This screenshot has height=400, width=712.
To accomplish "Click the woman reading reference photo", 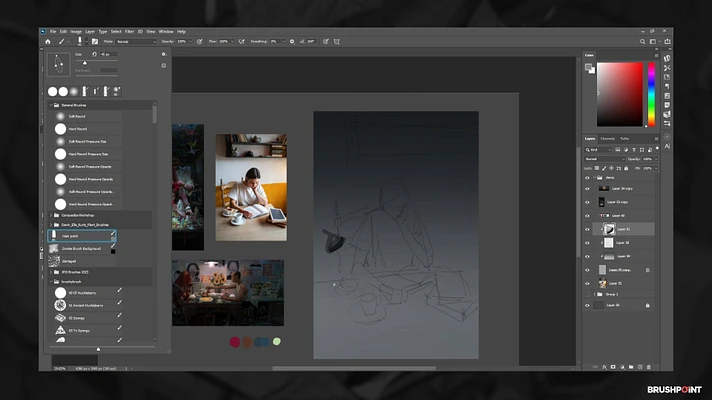I will [250, 188].
